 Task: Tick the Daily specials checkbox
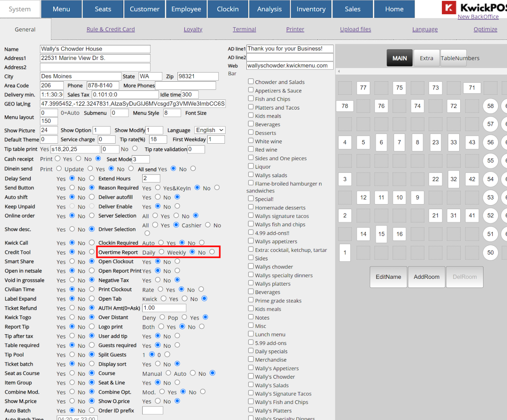click(251, 351)
